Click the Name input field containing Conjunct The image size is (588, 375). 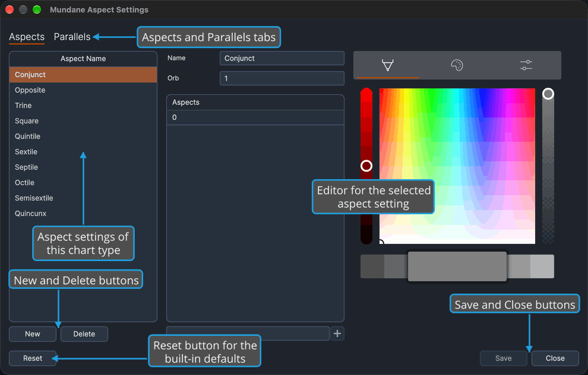(x=282, y=58)
